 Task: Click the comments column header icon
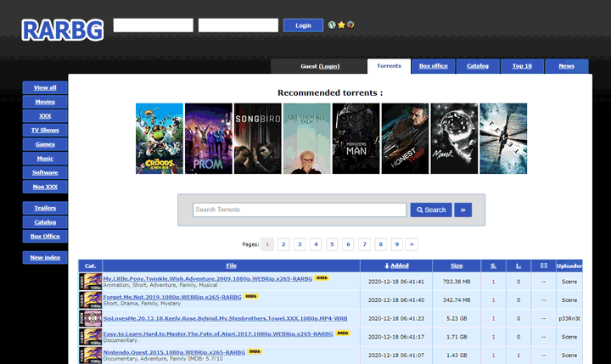click(543, 266)
